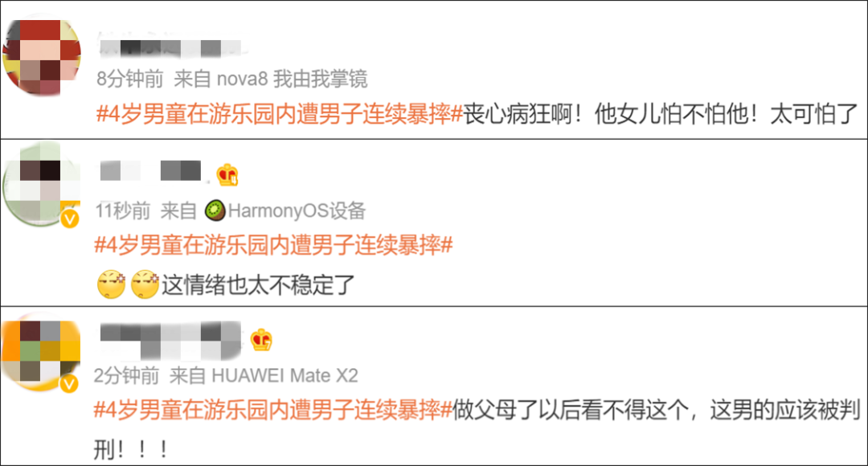Open the third commenter's orange avatar
Image resolution: width=868 pixels, height=466 pixels.
click(x=41, y=352)
